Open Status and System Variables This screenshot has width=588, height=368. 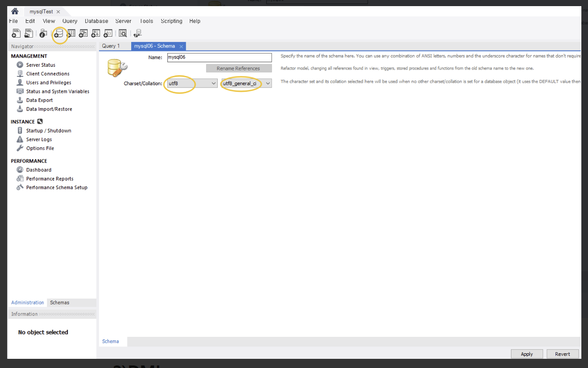click(58, 91)
